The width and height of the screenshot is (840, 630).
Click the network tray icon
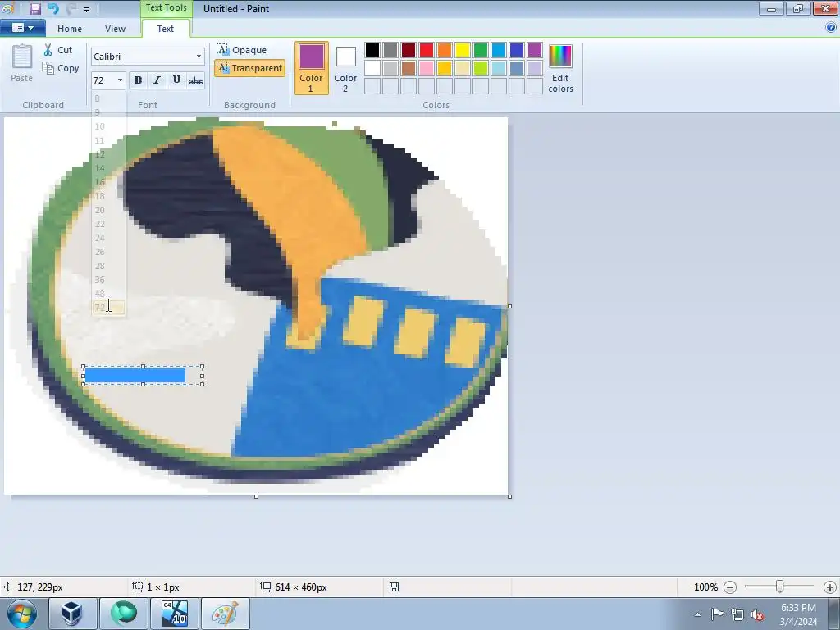coord(737,614)
